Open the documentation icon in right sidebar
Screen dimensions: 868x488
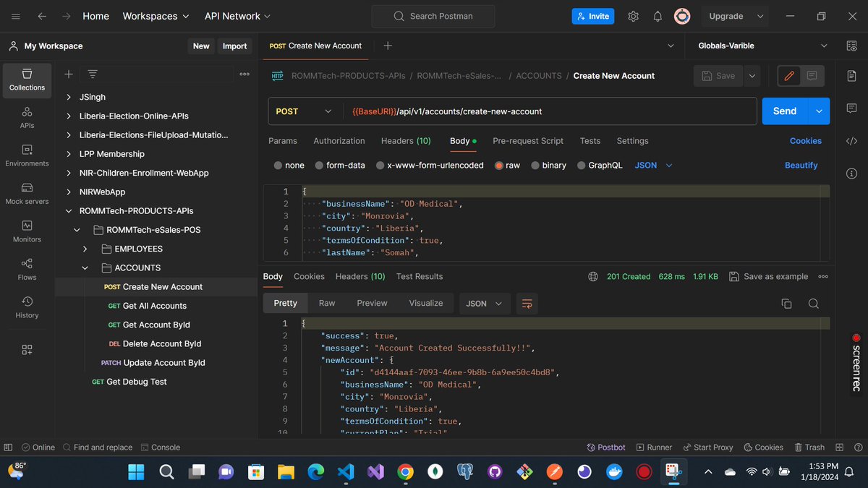click(851, 75)
